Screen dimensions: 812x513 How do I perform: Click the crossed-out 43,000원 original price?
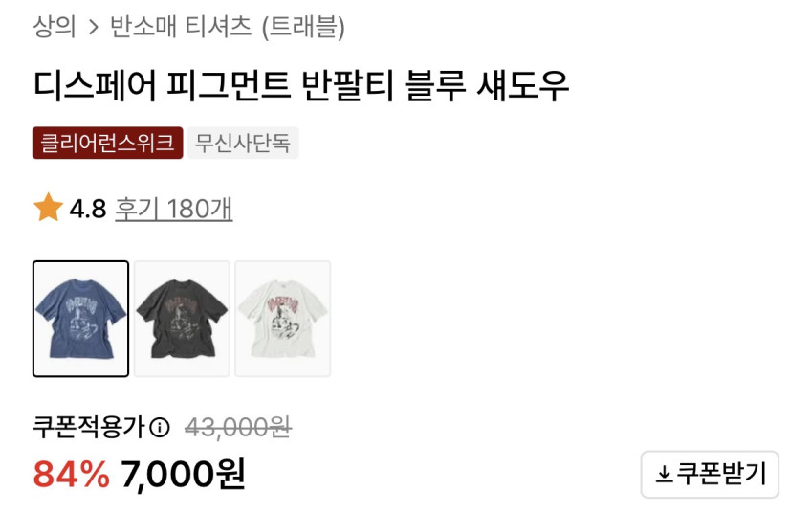click(x=239, y=428)
